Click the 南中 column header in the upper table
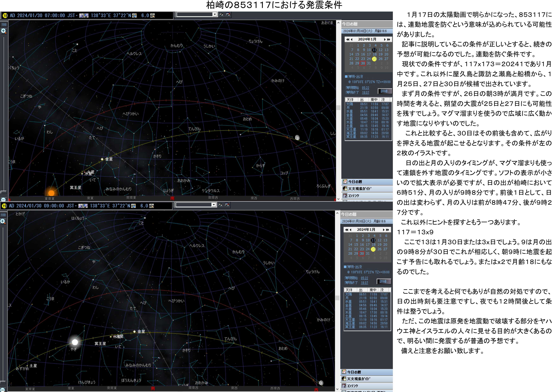The width and height of the screenshot is (560, 392). (x=374, y=100)
